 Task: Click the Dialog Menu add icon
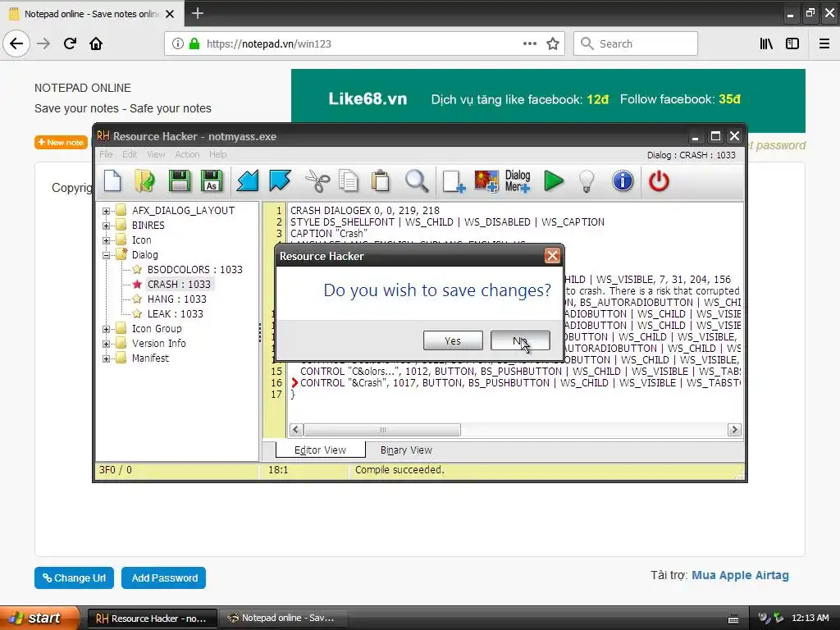518,181
